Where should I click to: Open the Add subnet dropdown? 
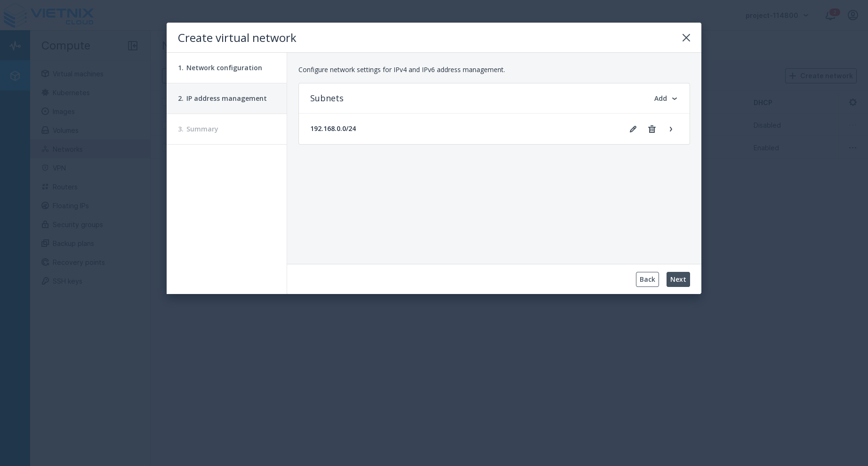tap(666, 98)
